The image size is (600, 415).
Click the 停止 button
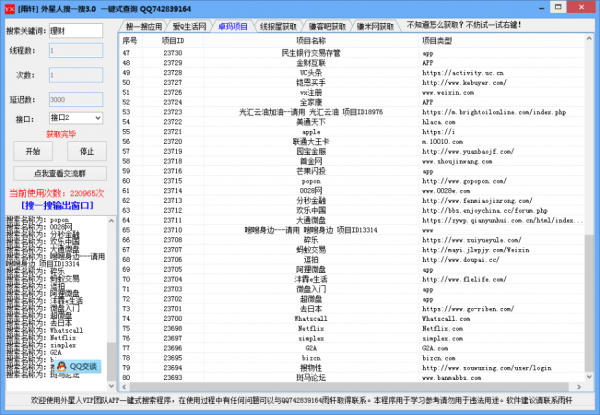[x=87, y=151]
